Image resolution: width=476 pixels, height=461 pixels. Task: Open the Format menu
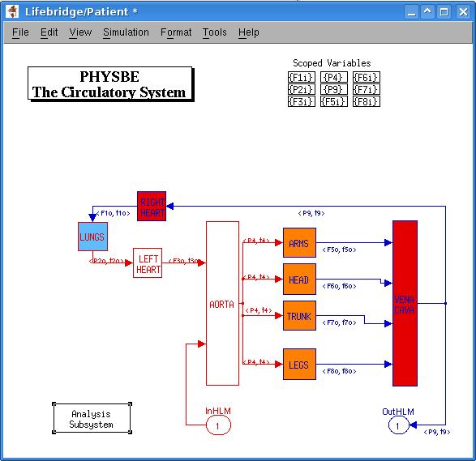pos(176,32)
